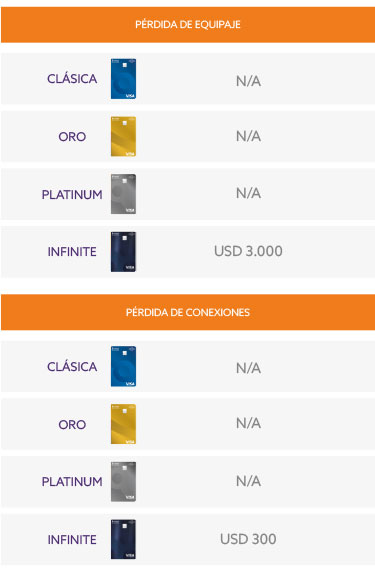This screenshot has width=375, height=573.
Task: Click the INFINITE label in the equipaje section
Action: [72, 252]
